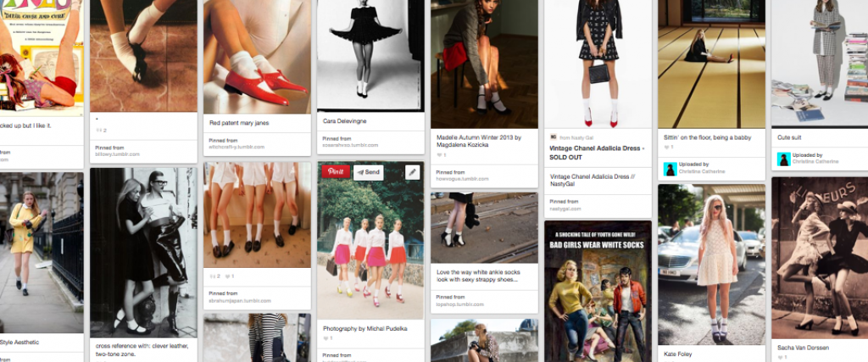Click Vintage Chanel Adalicia Dress SOLD OUT title

pos(597,153)
